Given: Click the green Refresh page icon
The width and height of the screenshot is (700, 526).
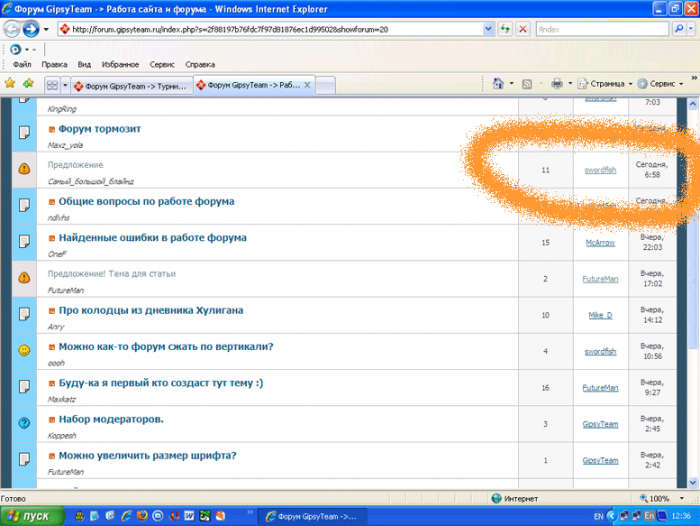Looking at the screenshot, I should [x=505, y=29].
